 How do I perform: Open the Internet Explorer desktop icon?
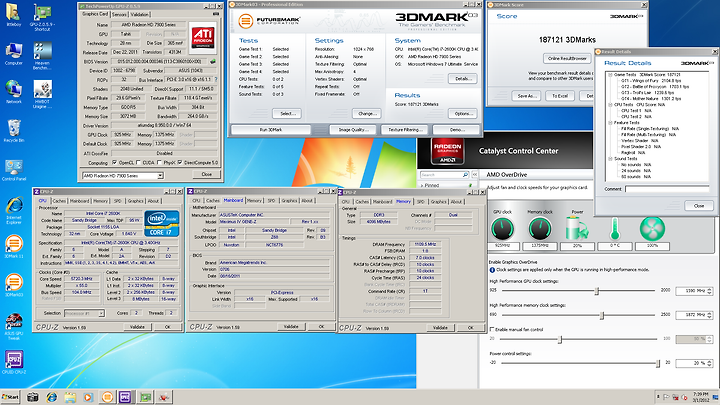coord(14,210)
